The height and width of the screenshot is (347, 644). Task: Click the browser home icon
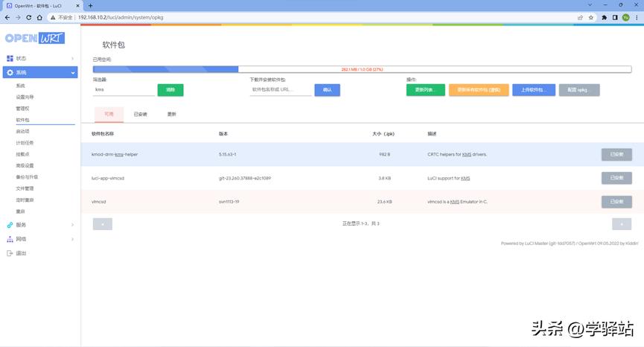39,17
